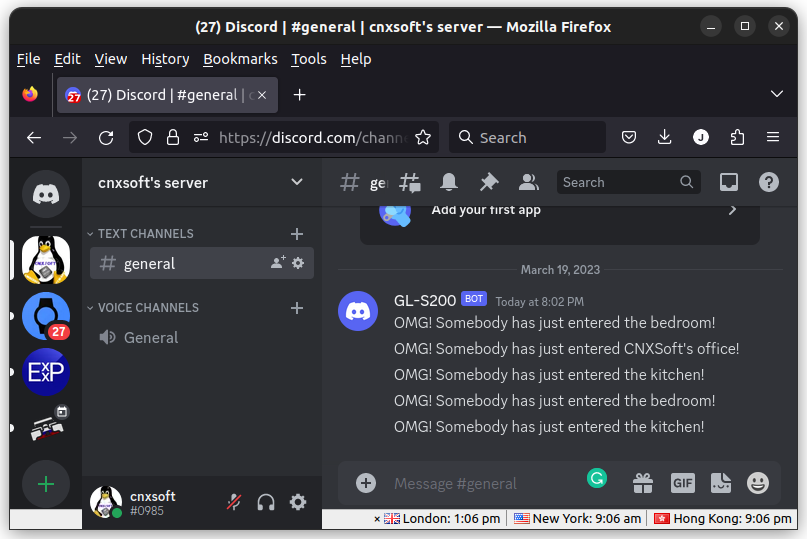807x539 pixels.
Task: Join the General voice channel
Action: pyautogui.click(x=202, y=337)
